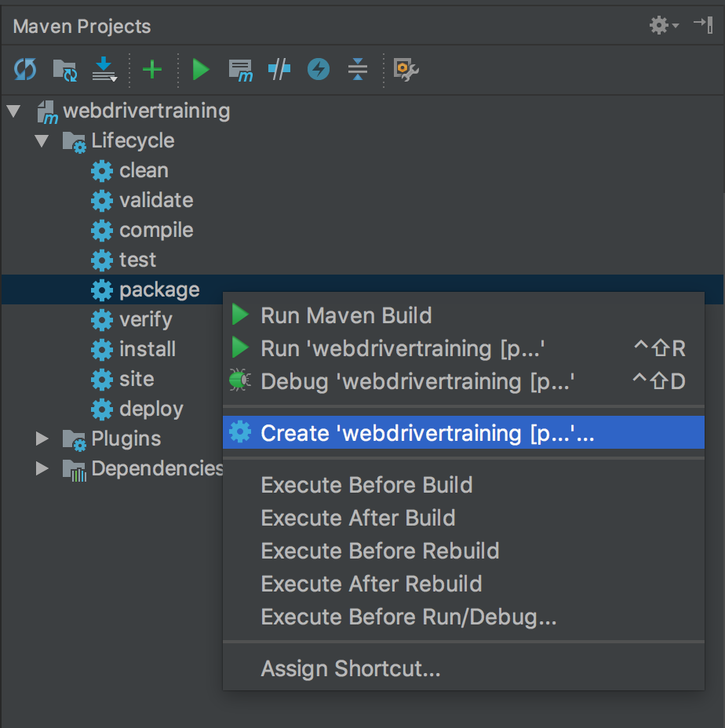Open Maven Settings wrench icon

coord(406,70)
